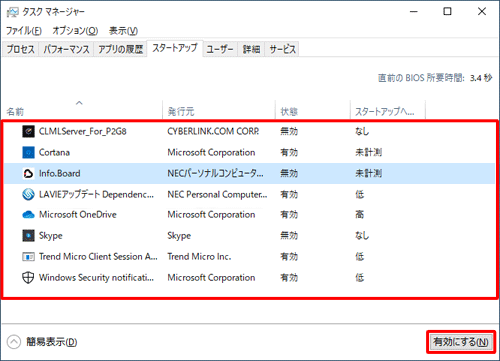Click the 簡易表示(D) label

coord(52,342)
